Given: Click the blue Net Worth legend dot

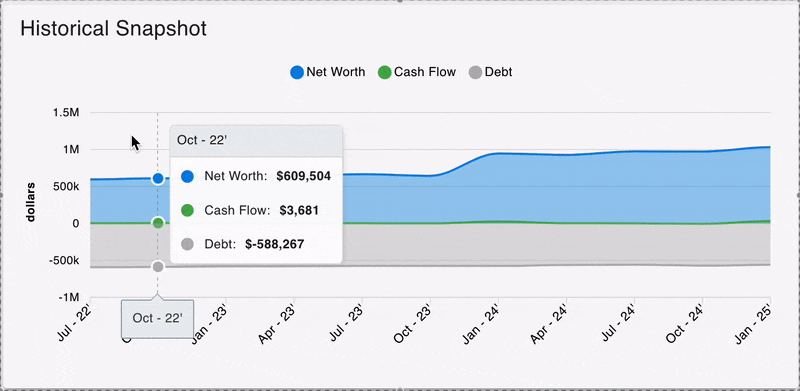Looking at the screenshot, I should coord(297,72).
